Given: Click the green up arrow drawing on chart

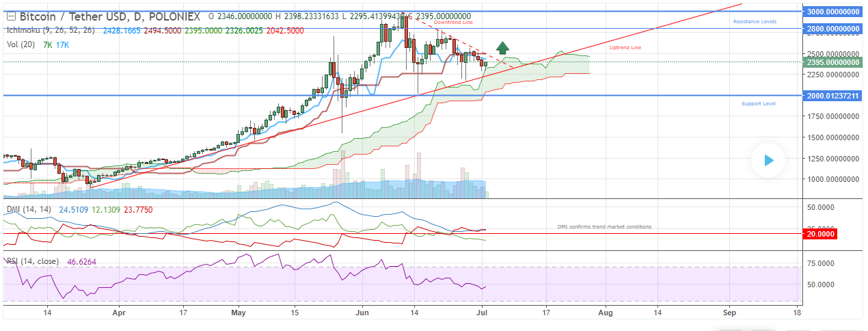Looking at the screenshot, I should pos(502,47).
